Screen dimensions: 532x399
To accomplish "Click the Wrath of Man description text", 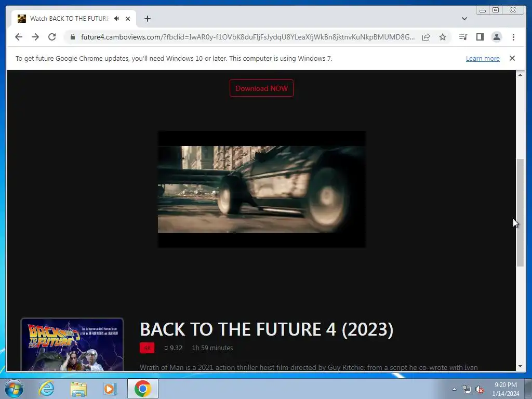I will (309, 367).
